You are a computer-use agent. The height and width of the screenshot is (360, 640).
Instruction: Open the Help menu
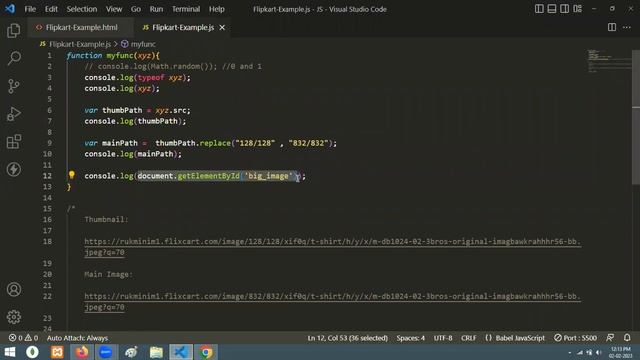216,9
